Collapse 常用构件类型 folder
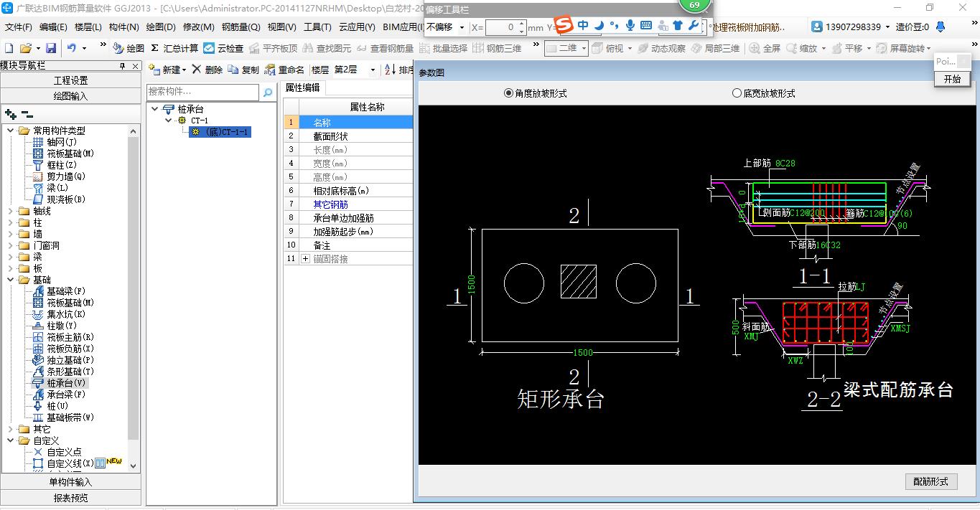 click(x=11, y=131)
